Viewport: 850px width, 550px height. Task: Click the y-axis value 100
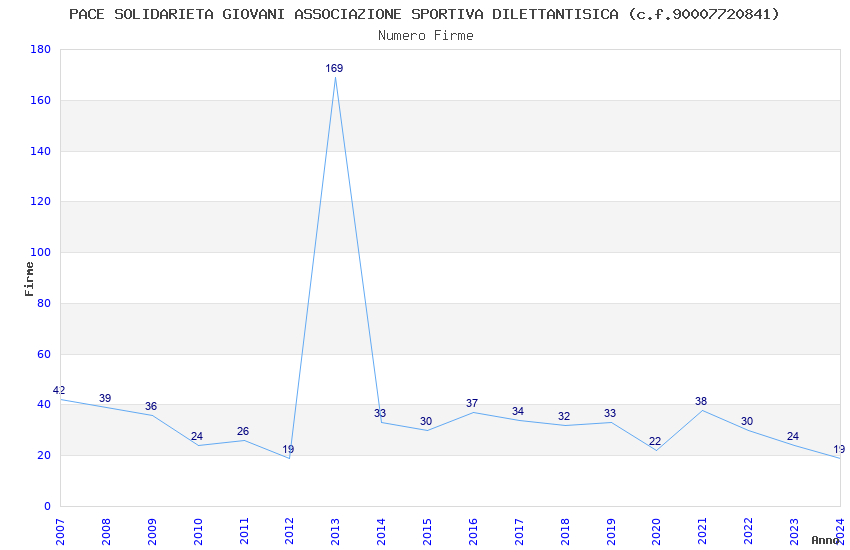click(x=41, y=253)
